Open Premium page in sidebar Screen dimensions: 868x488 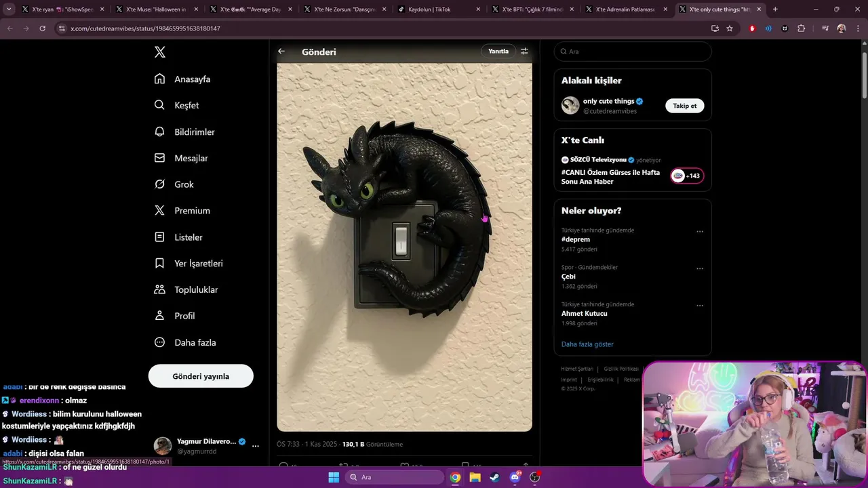tap(182, 211)
